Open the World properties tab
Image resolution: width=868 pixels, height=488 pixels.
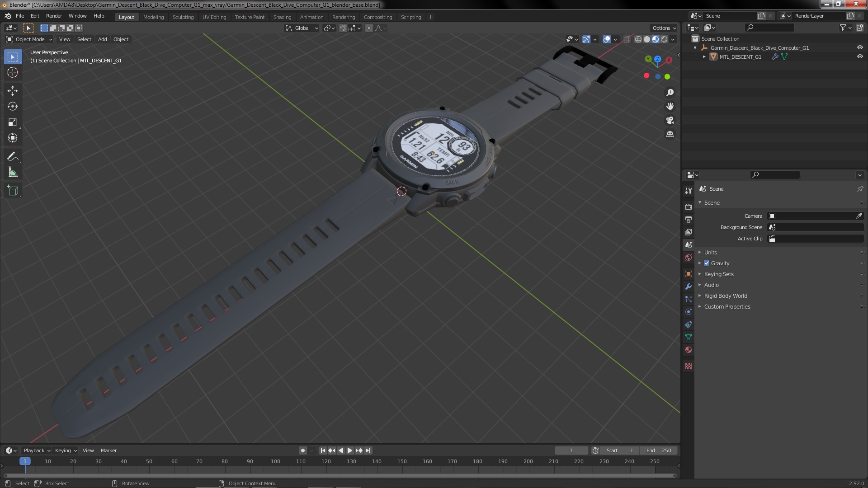689,258
